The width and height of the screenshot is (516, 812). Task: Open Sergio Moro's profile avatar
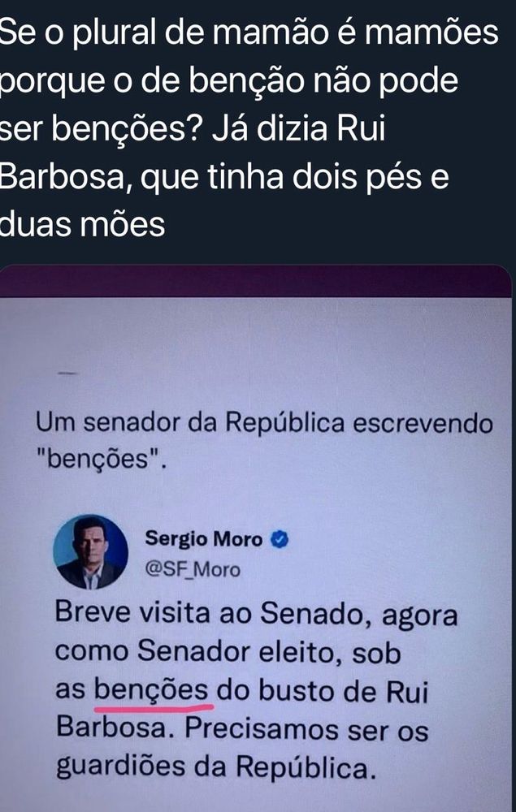pos(91,552)
